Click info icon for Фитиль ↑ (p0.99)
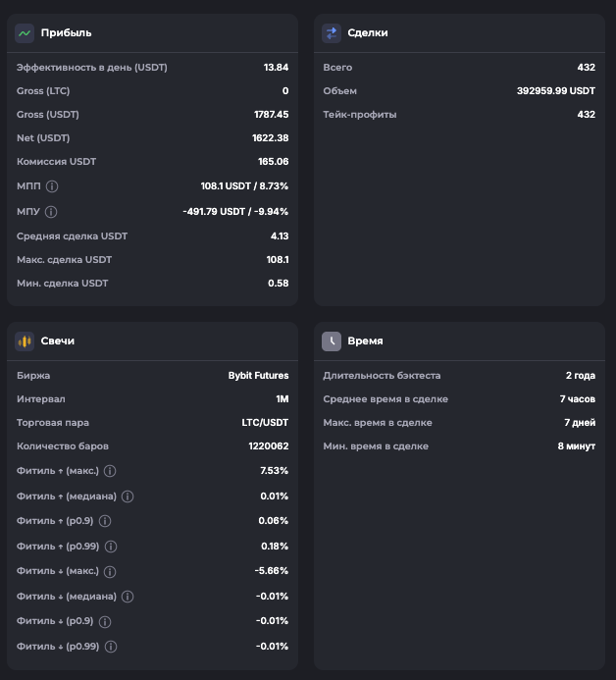The image size is (616, 680). (x=111, y=547)
